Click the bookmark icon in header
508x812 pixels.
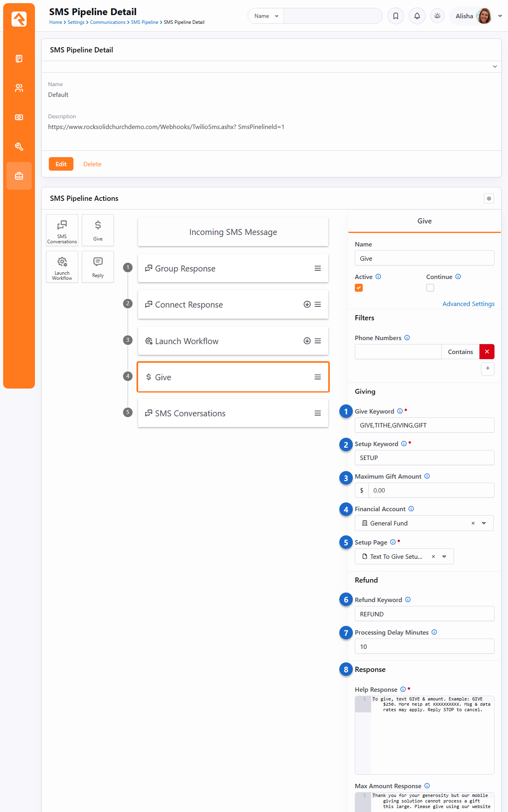395,16
